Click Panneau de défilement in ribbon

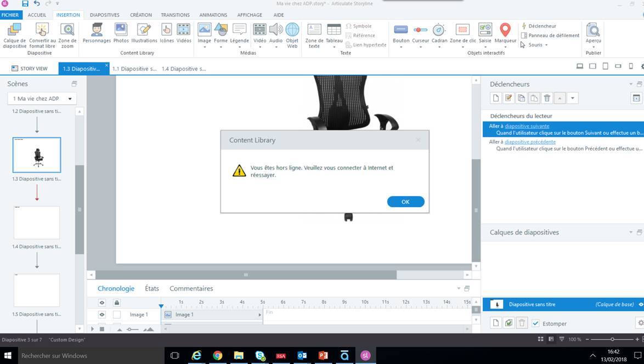click(x=550, y=35)
